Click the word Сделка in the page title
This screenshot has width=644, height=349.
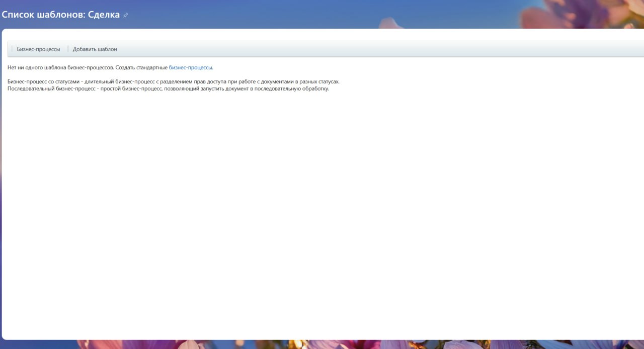[x=104, y=15]
